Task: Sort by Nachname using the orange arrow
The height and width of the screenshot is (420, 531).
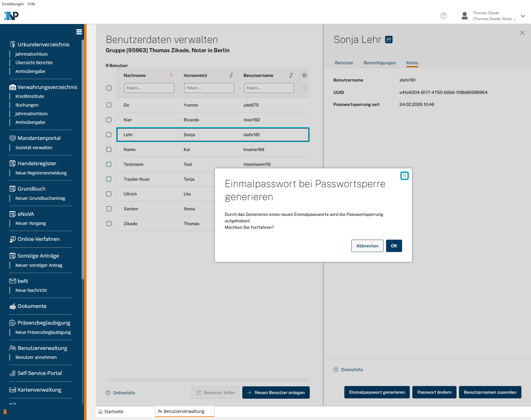Action: point(171,75)
